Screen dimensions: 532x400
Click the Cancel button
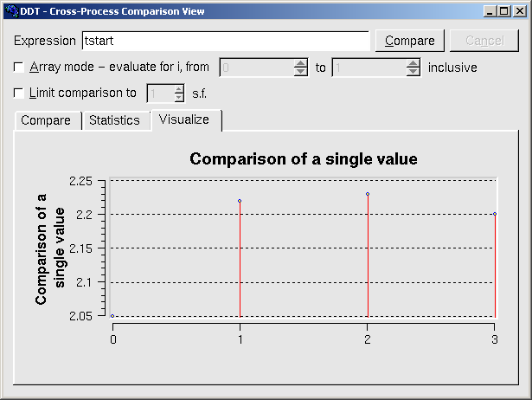(x=484, y=41)
